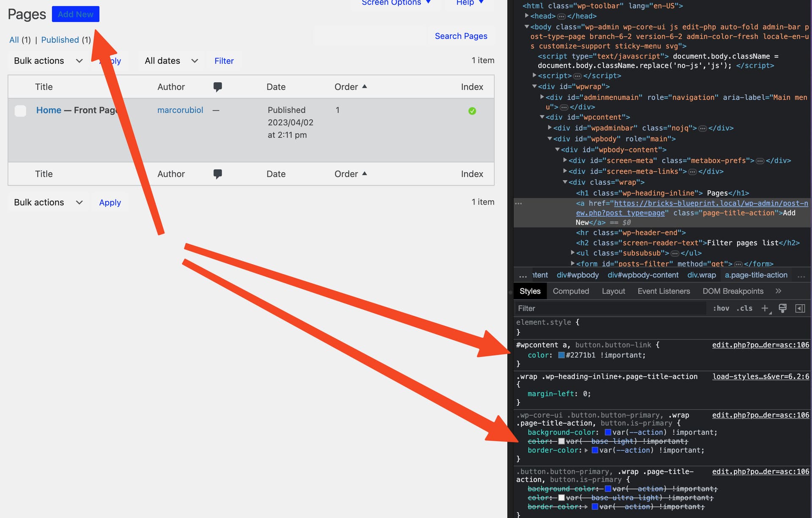Viewport: 812px width, 518px height.
Task: Open the Bulk actions dropdown
Action: pos(47,61)
